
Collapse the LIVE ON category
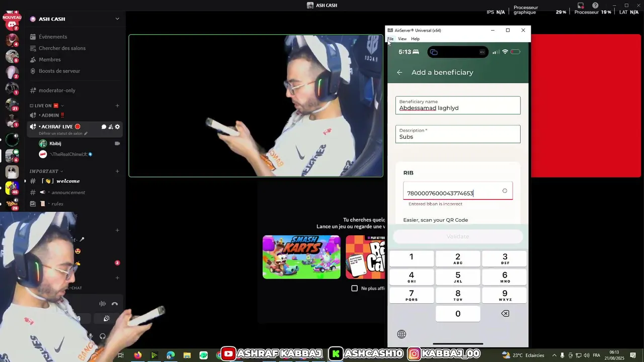pyautogui.click(x=46, y=106)
